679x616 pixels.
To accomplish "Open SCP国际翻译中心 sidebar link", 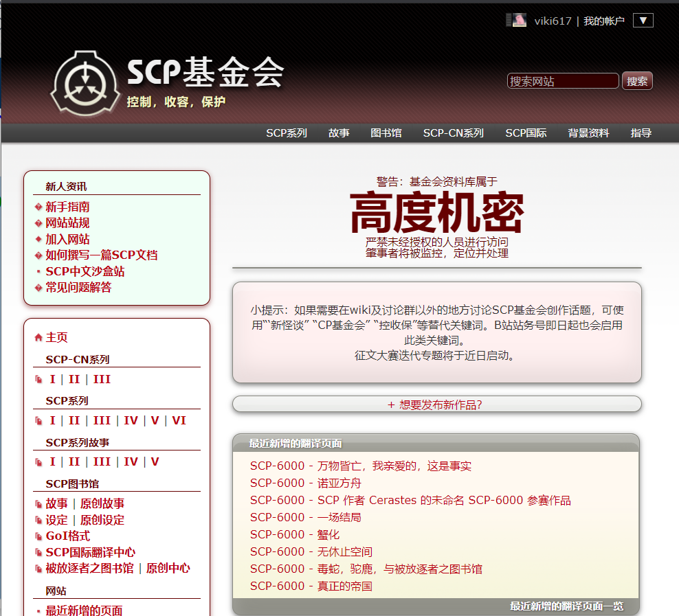I will pyautogui.click(x=91, y=552).
